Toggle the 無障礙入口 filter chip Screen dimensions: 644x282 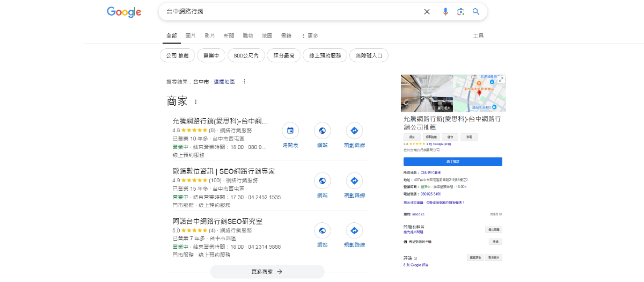[368, 55]
